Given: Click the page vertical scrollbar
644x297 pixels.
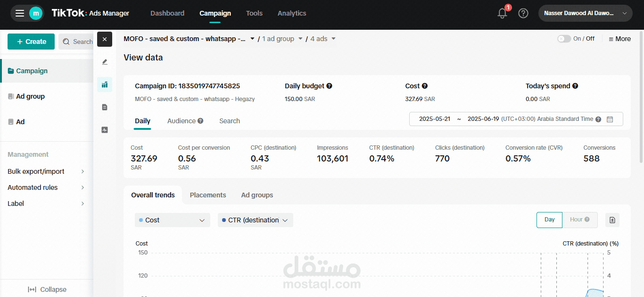Looking at the screenshot, I should [x=641, y=97].
